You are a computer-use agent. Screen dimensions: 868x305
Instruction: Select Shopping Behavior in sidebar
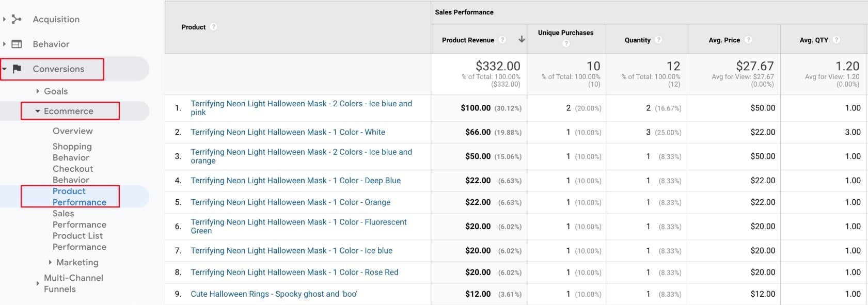[x=72, y=152]
